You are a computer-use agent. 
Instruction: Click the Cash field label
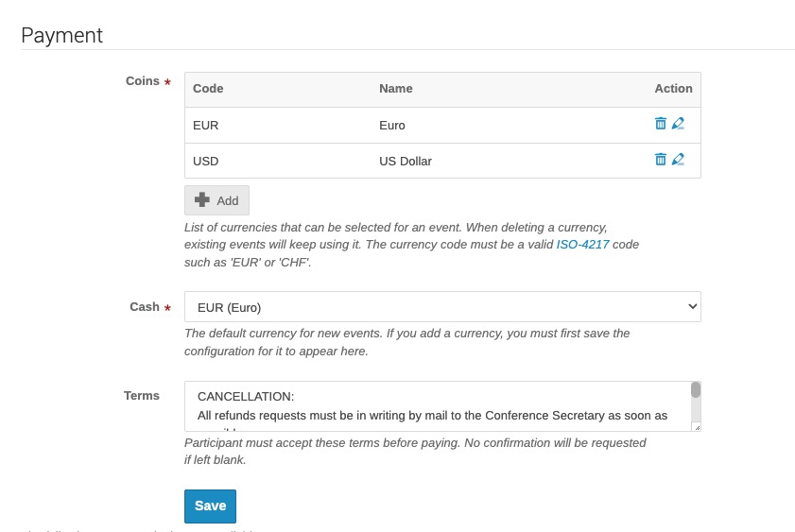tap(145, 307)
